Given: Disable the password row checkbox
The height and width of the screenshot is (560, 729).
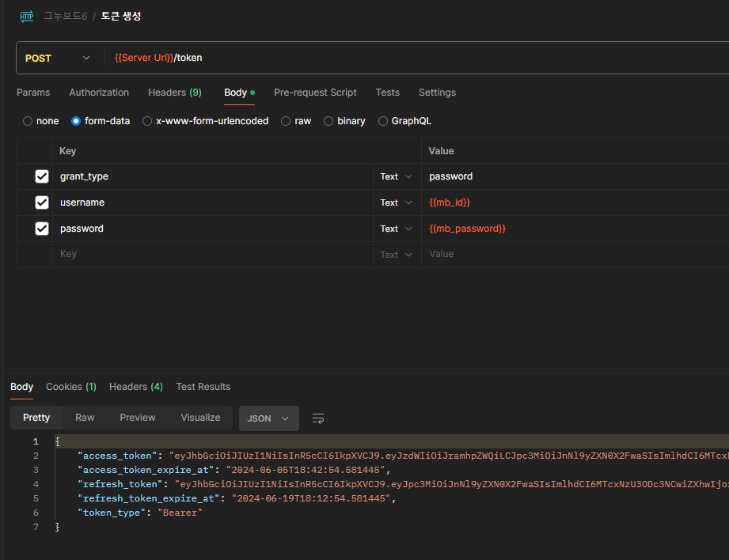Looking at the screenshot, I should coord(42,229).
